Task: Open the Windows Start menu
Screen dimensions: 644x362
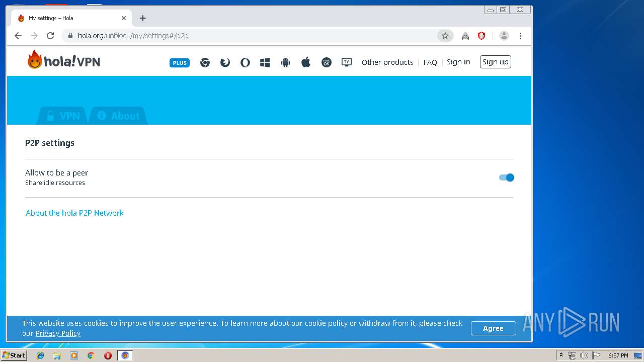Action: pyautogui.click(x=14, y=355)
